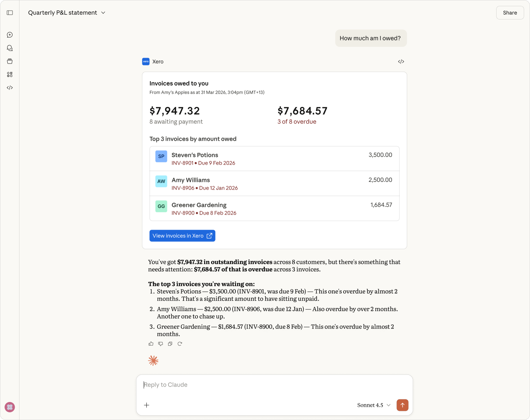Open the projects icon in sidebar

[x=10, y=61]
